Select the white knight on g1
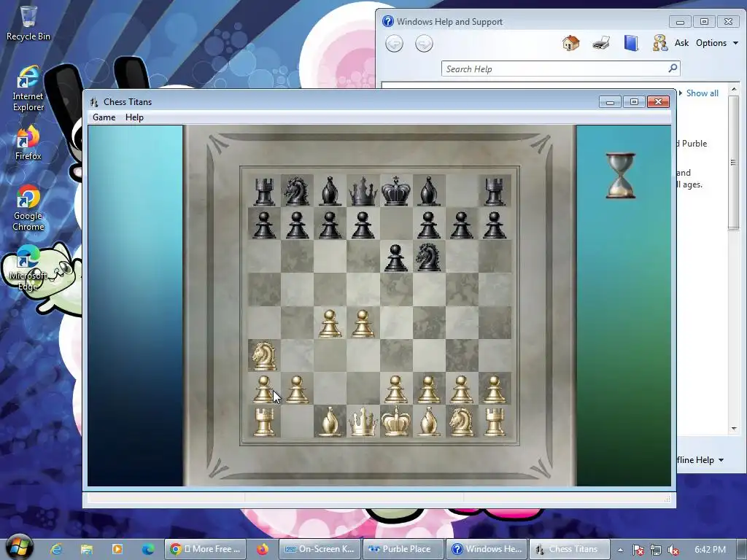This screenshot has width=747, height=560. click(462, 422)
